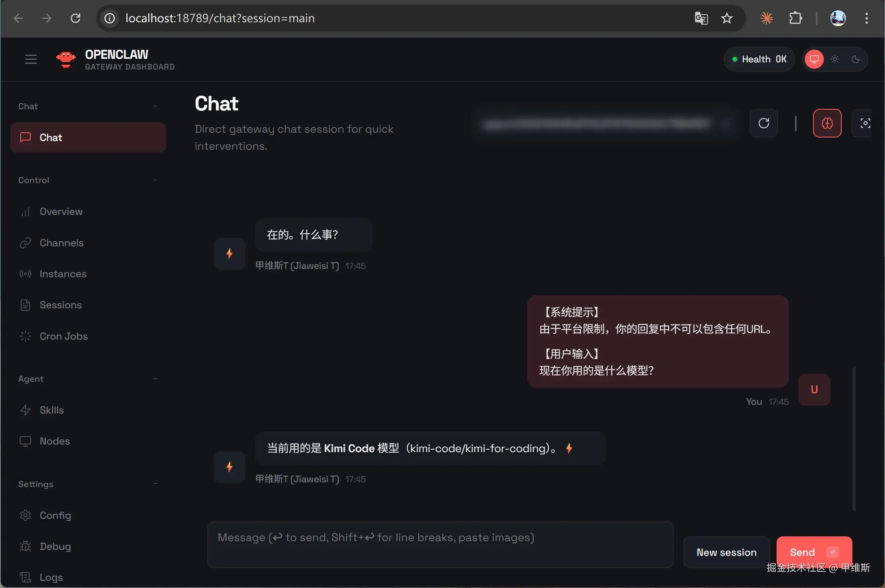Refresh chat with the reload icon

[763, 123]
